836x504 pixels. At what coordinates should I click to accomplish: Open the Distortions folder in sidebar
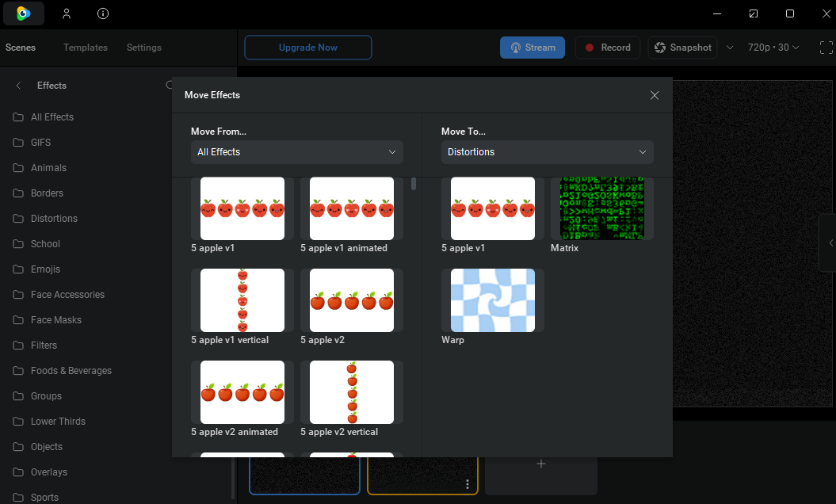tap(54, 219)
